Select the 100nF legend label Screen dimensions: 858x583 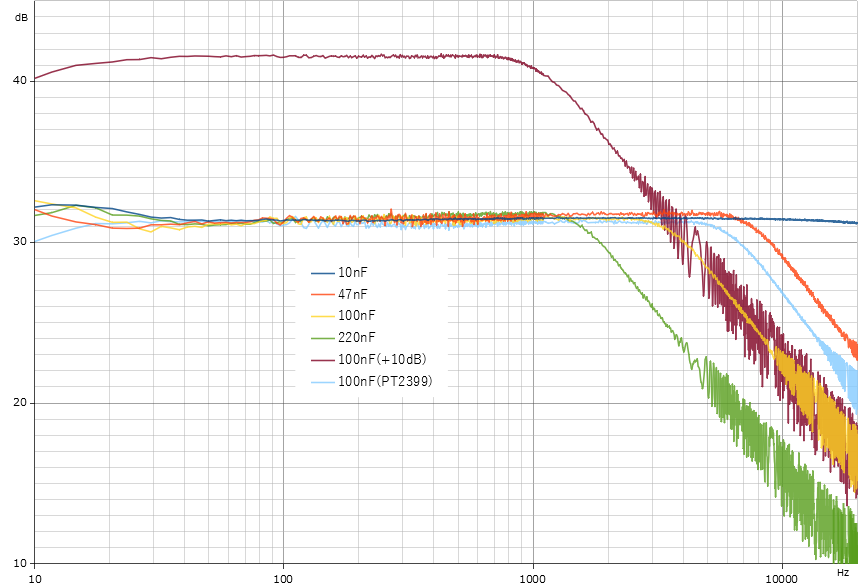356,315
